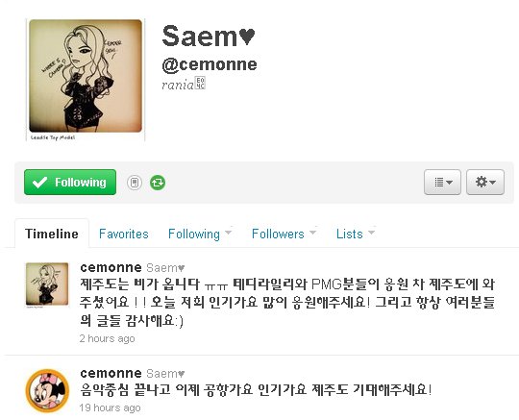Open the Followers tab
This screenshot has height=420, width=519.
pos(278,234)
